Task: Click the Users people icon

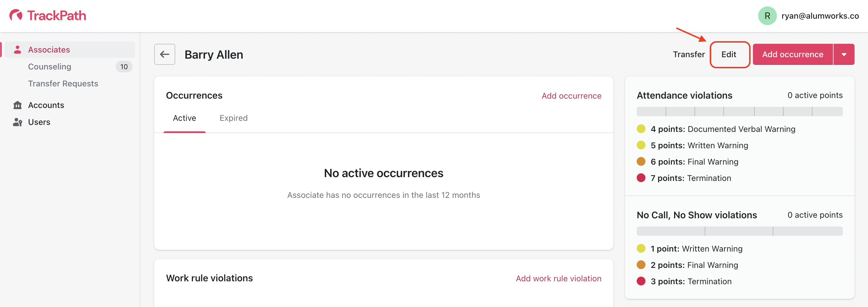Action: pyautogui.click(x=18, y=122)
